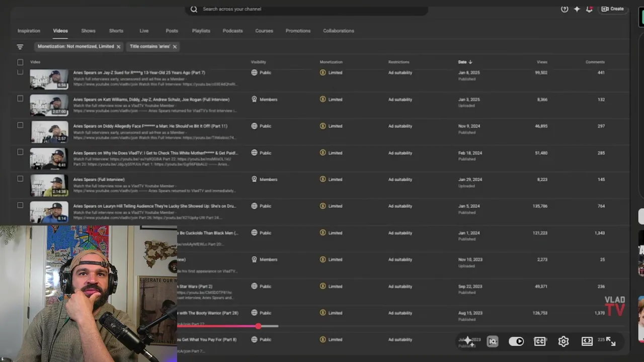Viewport: 644px width, 362px height.
Task: Open title 'Aries Spears on Katt Williams, Diddy'
Action: [x=151, y=100]
